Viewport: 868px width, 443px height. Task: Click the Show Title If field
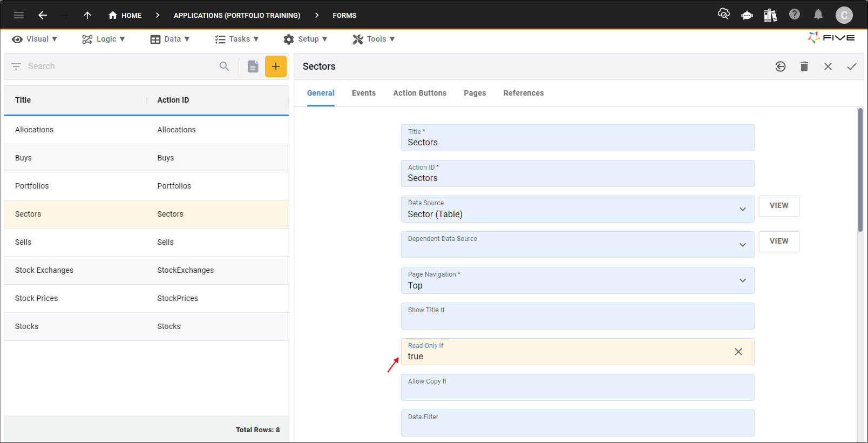[x=578, y=316]
